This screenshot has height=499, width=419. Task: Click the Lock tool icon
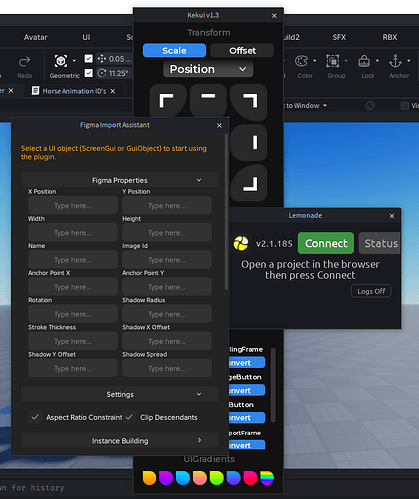pos(364,61)
